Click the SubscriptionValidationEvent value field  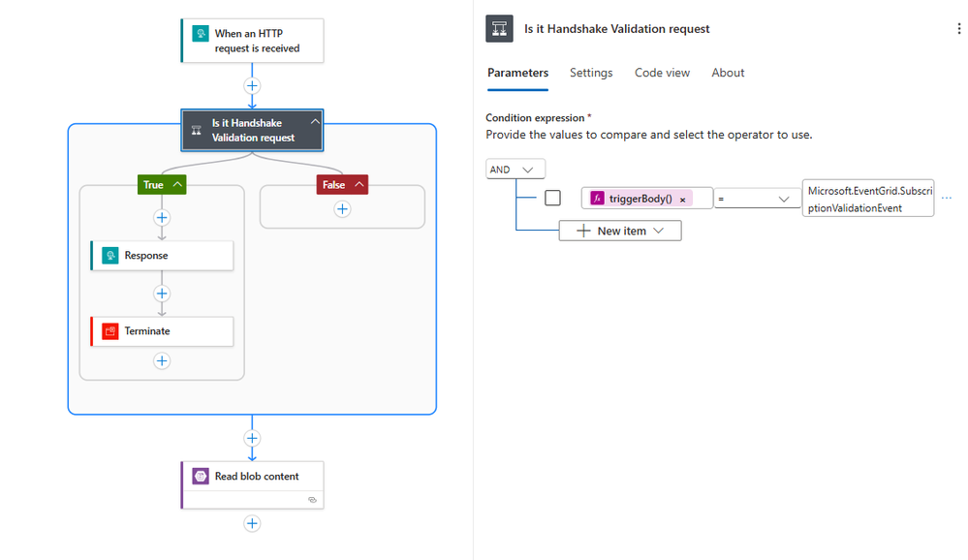867,199
